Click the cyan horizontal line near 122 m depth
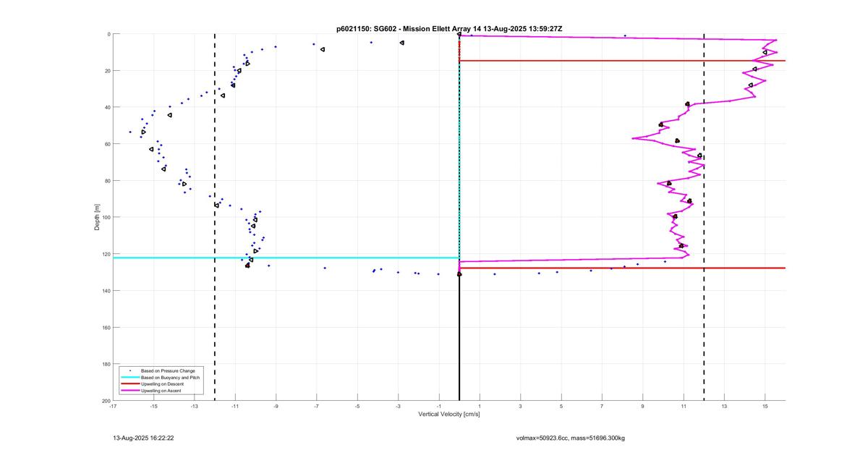868x450 pixels. point(286,258)
